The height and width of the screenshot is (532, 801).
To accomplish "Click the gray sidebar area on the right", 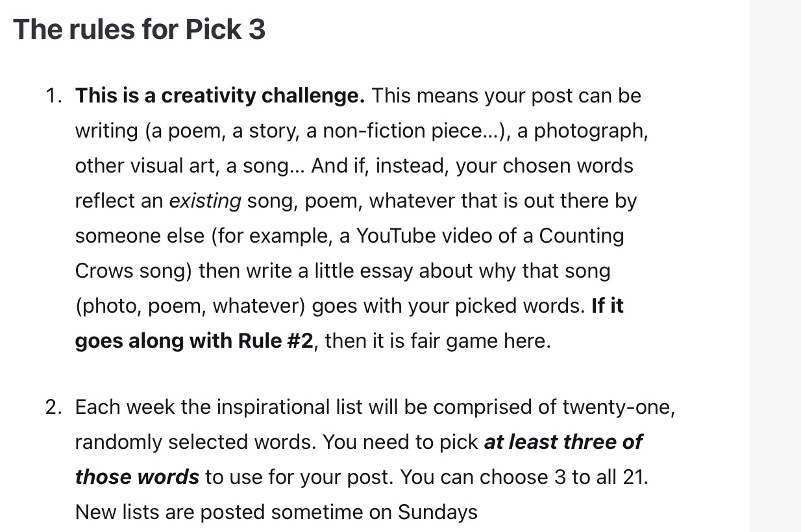I will 775,266.
